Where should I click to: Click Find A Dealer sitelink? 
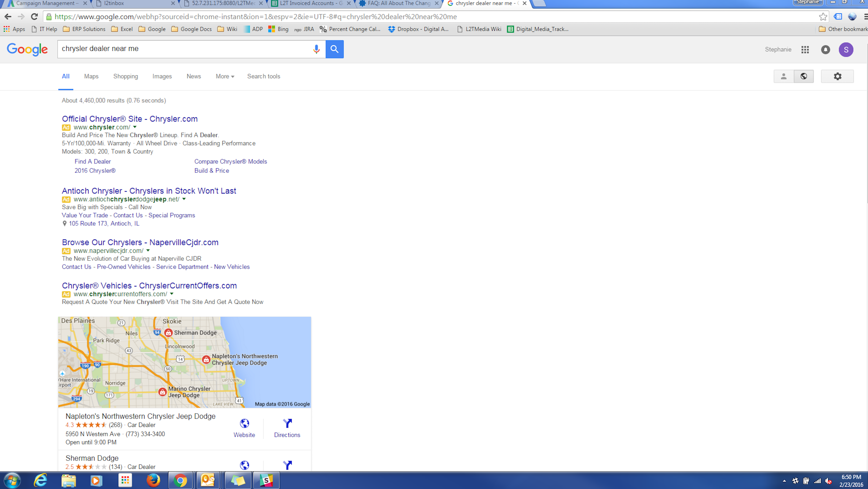93,162
